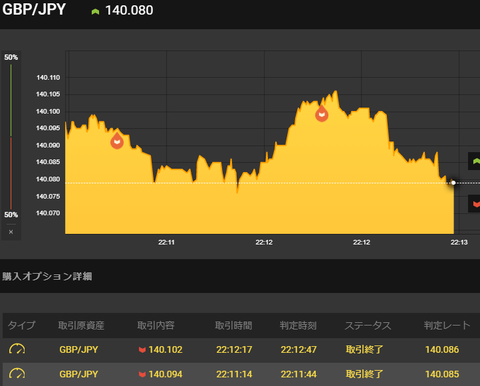Click the green up arrow beside 140.080

(95, 12)
